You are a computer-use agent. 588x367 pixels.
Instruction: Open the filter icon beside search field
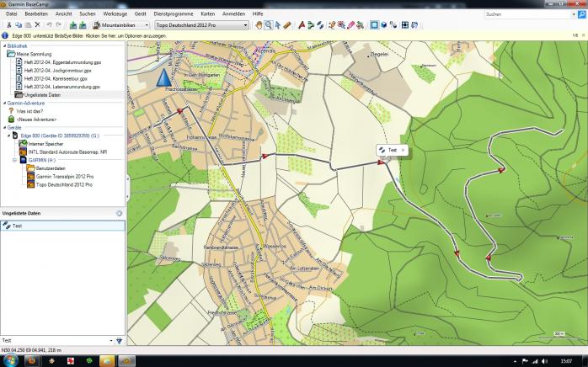119,340
